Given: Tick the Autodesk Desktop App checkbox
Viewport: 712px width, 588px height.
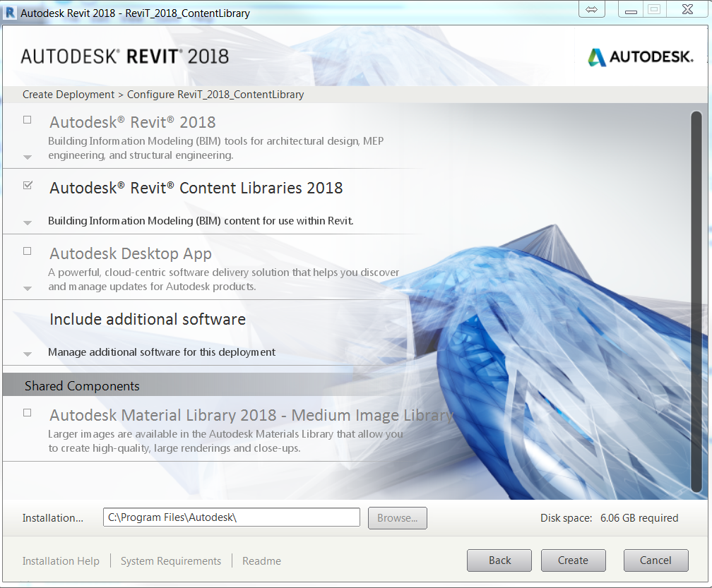Looking at the screenshot, I should (x=28, y=251).
